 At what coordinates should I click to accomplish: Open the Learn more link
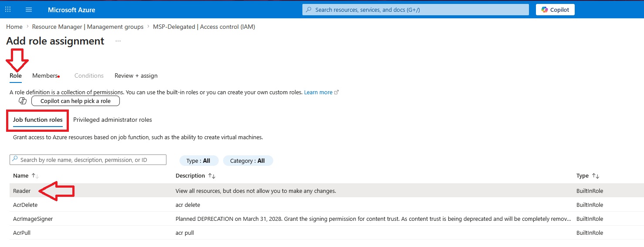pos(318,93)
